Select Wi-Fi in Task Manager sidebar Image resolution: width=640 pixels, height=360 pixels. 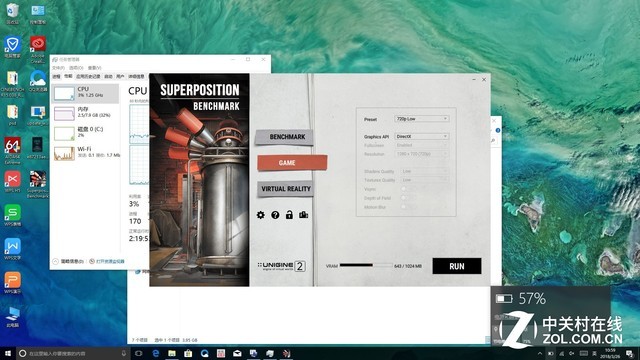coord(86,153)
